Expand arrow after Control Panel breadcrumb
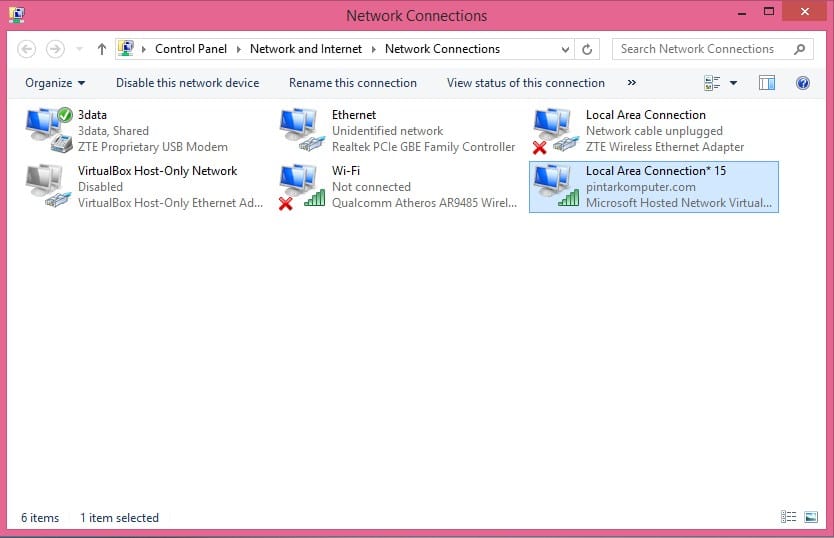This screenshot has width=834, height=538. point(238,49)
